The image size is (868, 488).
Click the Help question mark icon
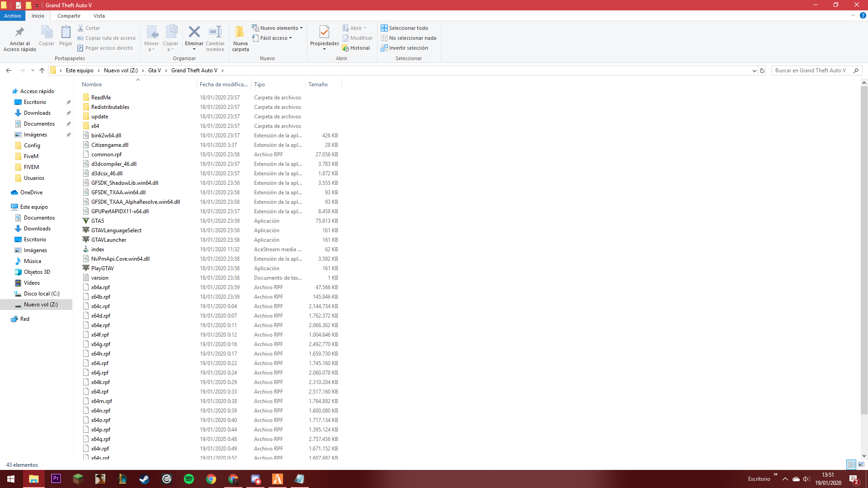point(863,16)
